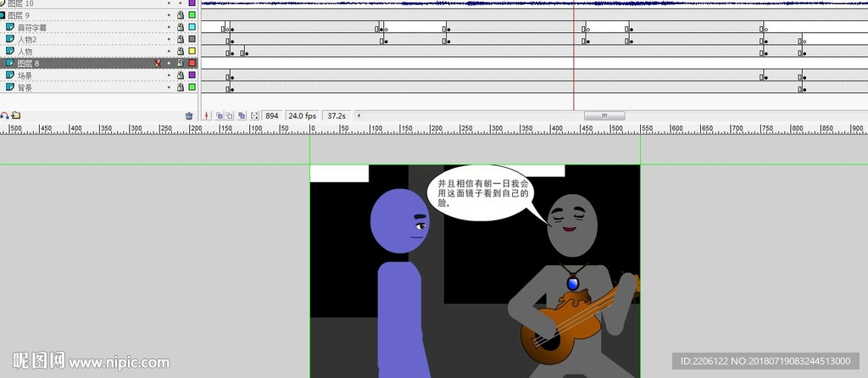The image size is (868, 378).
Task: Toggle visibility of 图层 9
Action: [169, 15]
